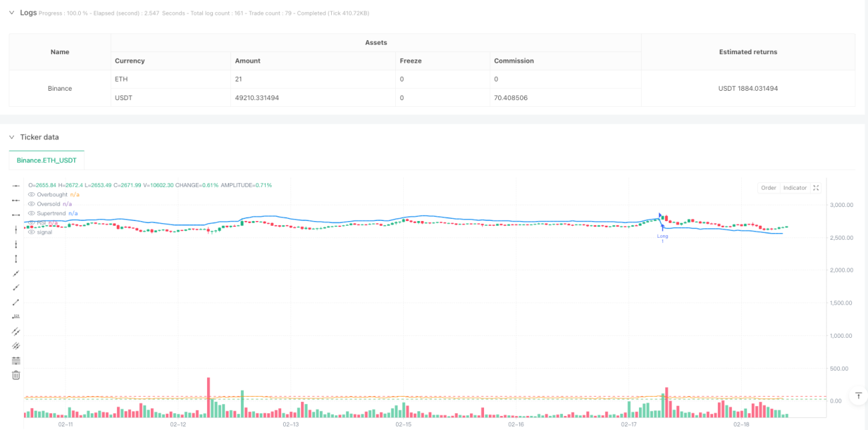Select the parallel channel lines drawing tool
Screen dimensions: 868x430
(16, 332)
